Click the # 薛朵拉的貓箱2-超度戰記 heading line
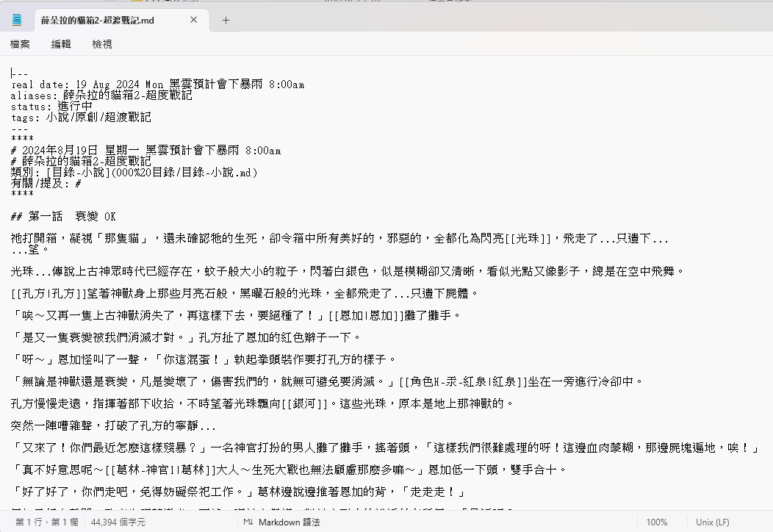Viewport: 773px width, 532px height. tap(81, 161)
